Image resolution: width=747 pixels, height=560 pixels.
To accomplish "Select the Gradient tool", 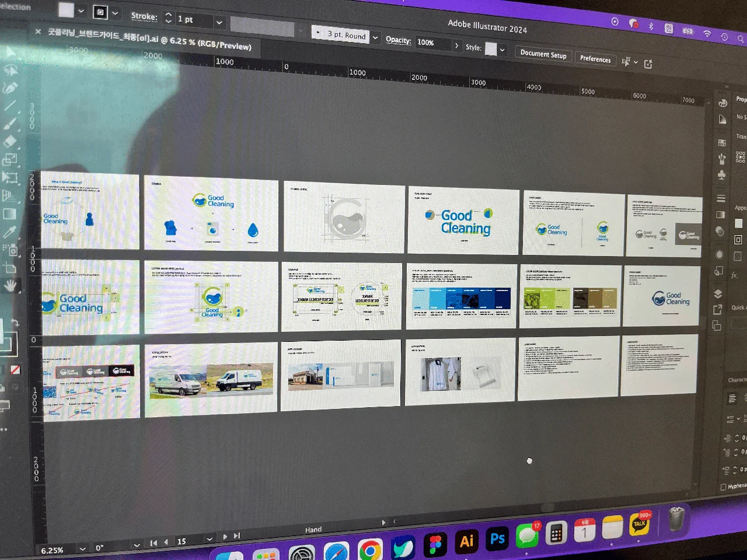I will [x=9, y=214].
